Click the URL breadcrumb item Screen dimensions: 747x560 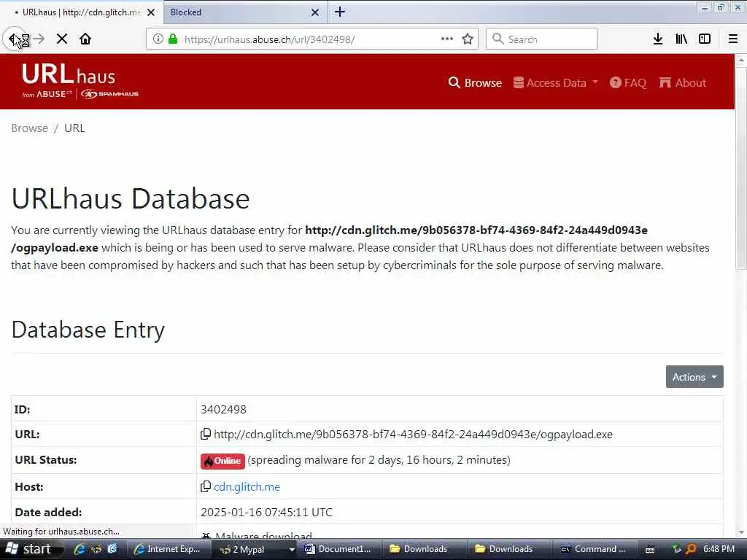74,128
